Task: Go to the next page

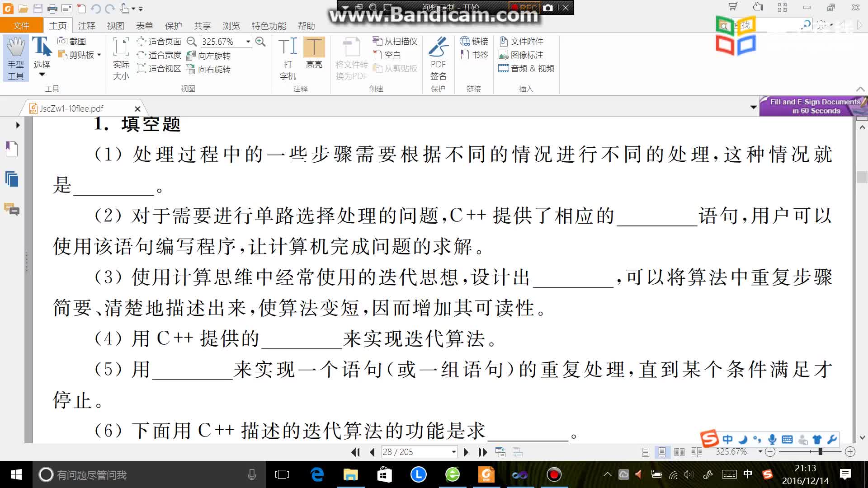Action: 466,452
